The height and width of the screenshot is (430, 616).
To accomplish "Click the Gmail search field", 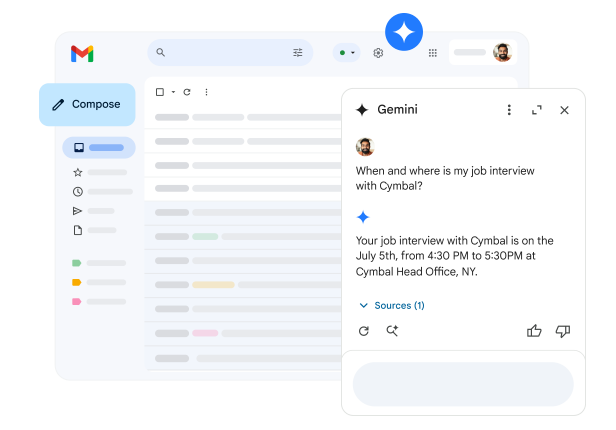I will pos(230,52).
